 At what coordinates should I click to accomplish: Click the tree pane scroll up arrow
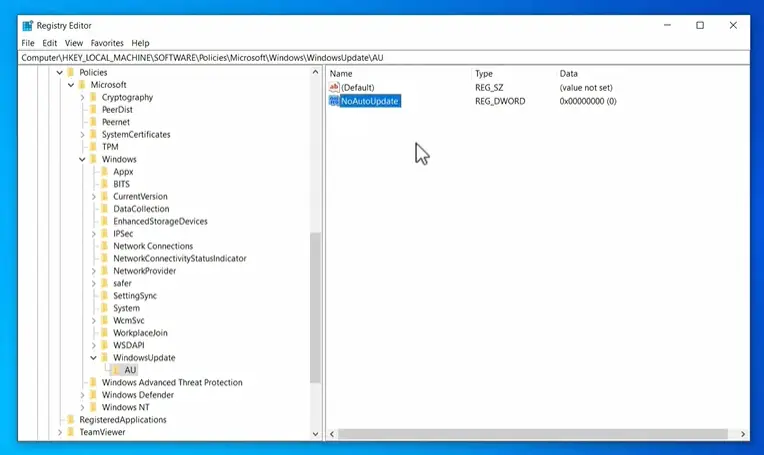tap(315, 72)
